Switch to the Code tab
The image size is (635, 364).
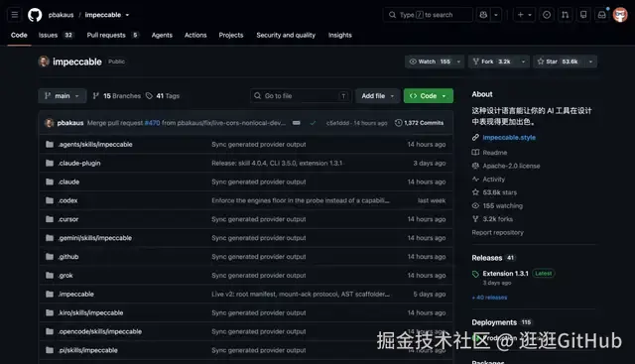click(x=19, y=36)
